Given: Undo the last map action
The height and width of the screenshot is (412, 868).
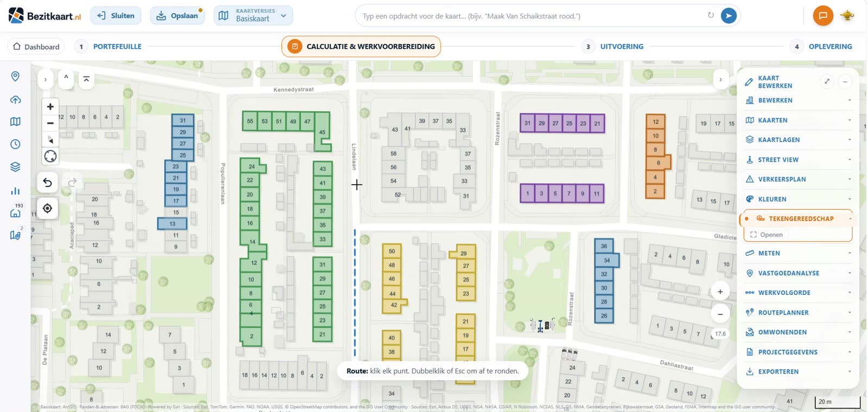Looking at the screenshot, I should (47, 183).
